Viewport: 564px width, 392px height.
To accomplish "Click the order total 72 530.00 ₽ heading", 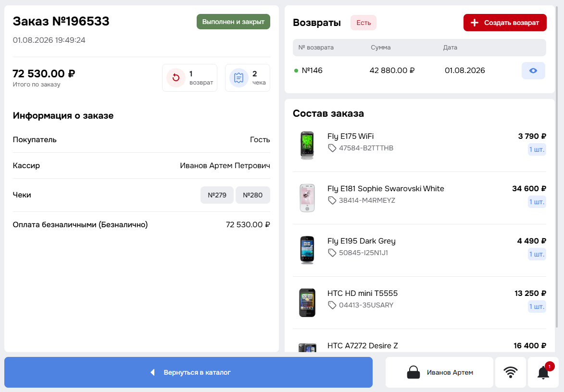I will [x=44, y=73].
